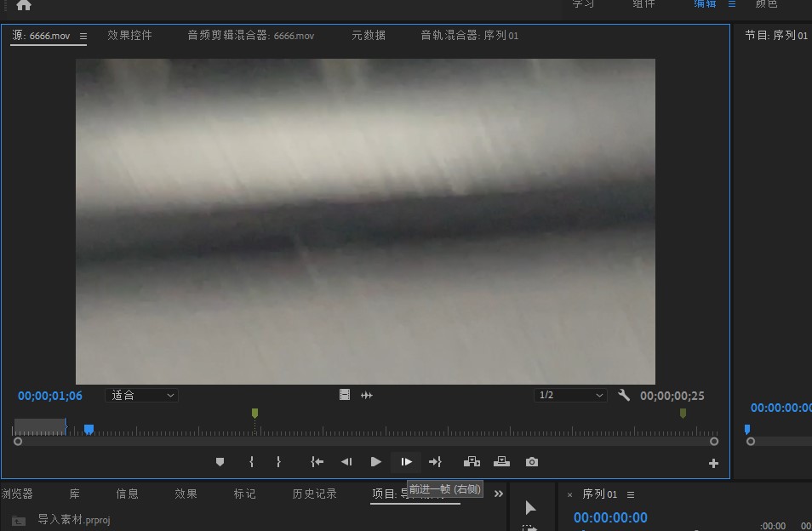This screenshot has width=812, height=531.
Task: Open 序列 01 timeline panel menu
Action: tap(631, 494)
